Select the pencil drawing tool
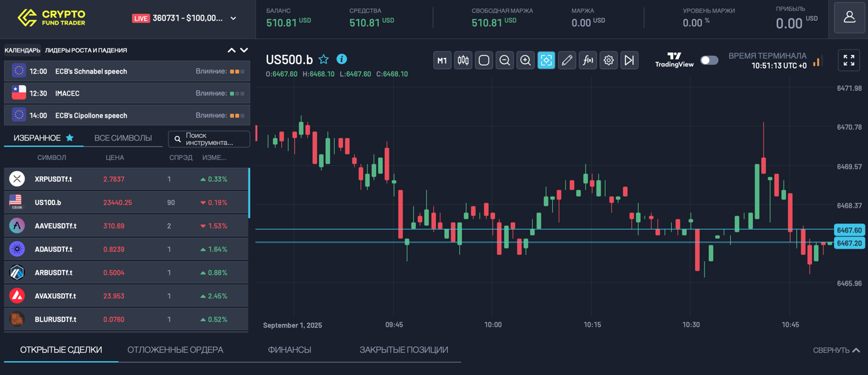868x375 pixels. (567, 60)
